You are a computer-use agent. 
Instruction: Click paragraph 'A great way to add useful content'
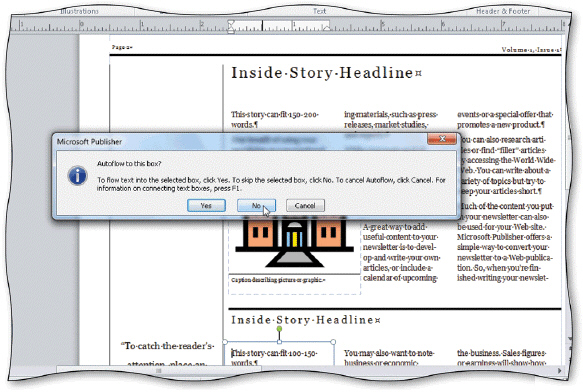[x=401, y=252]
